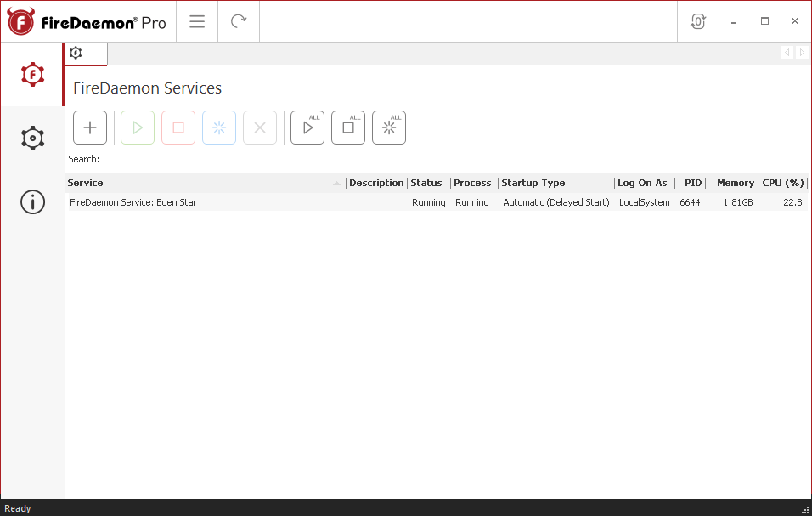Sort by Description column header
Image resolution: width=812 pixels, height=516 pixels.
(x=376, y=183)
